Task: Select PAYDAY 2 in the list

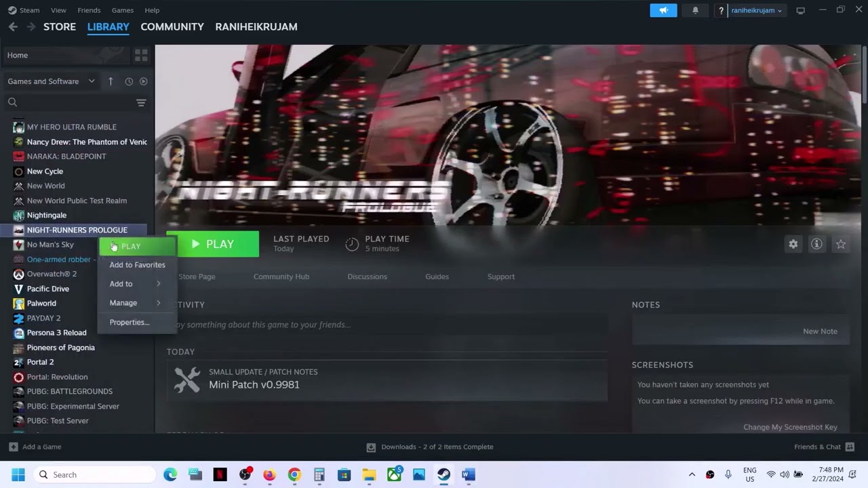Action: (43, 318)
